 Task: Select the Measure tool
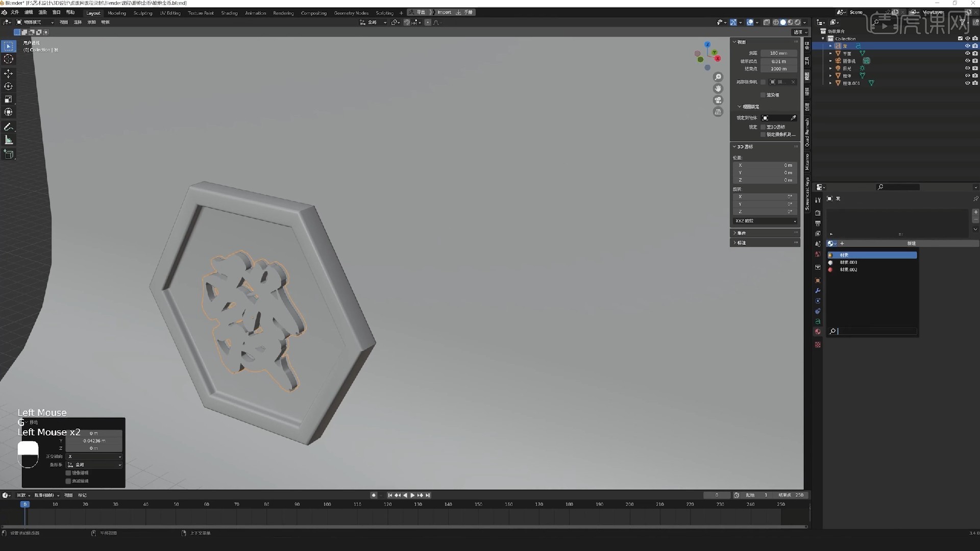8,140
